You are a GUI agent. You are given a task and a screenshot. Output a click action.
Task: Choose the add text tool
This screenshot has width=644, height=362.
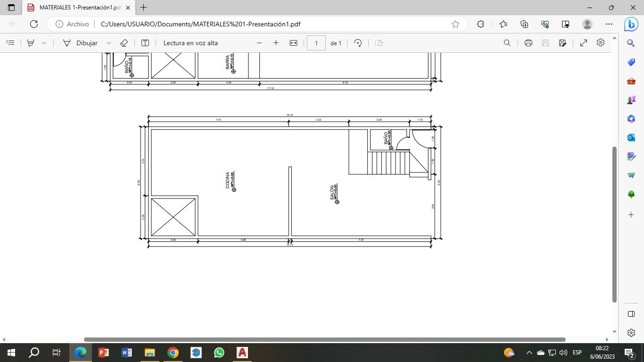point(145,43)
